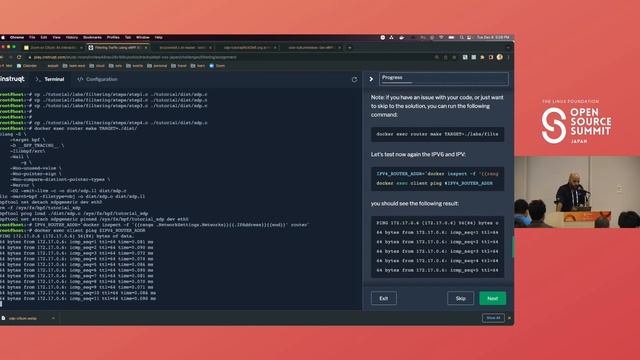Open the Extensions puzzle icon
This screenshot has width=640, height=360.
[x=482, y=58]
